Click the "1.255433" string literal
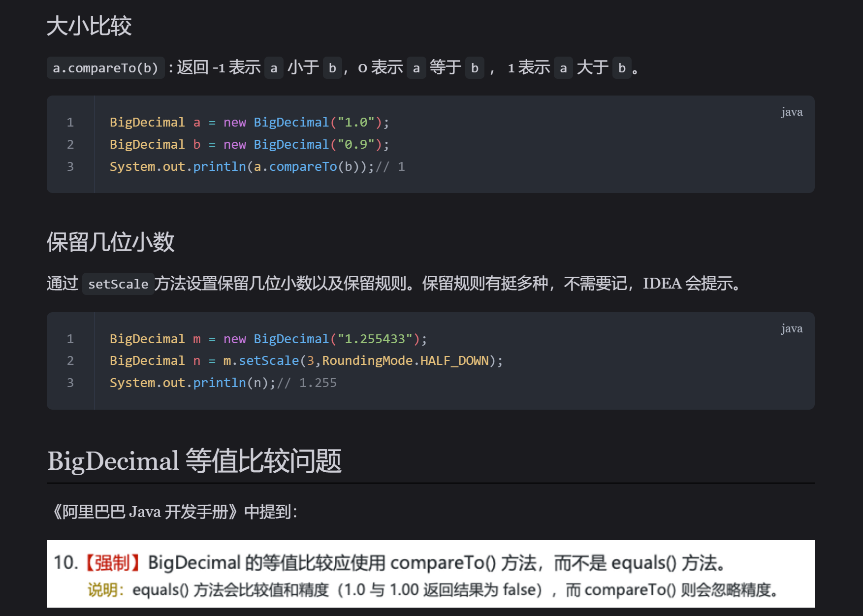Viewport: 863px width, 616px height. click(x=375, y=339)
